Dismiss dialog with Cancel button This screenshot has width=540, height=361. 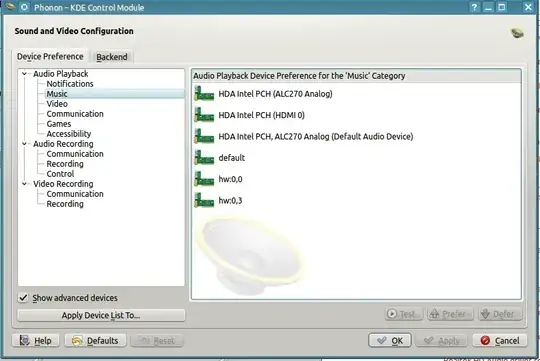(x=500, y=341)
